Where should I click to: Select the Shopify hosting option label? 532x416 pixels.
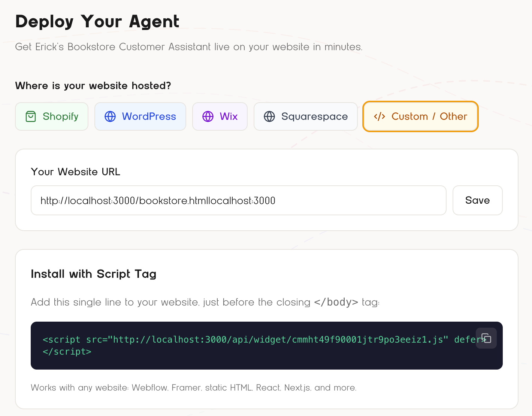tap(60, 116)
